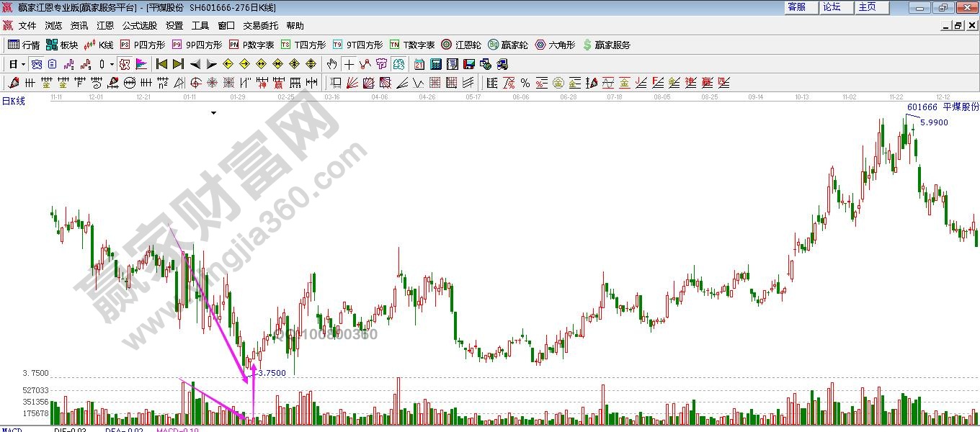Viewport: 980px width, 432px height.
Task: Click small black triangle above chart
Action: coord(213,113)
